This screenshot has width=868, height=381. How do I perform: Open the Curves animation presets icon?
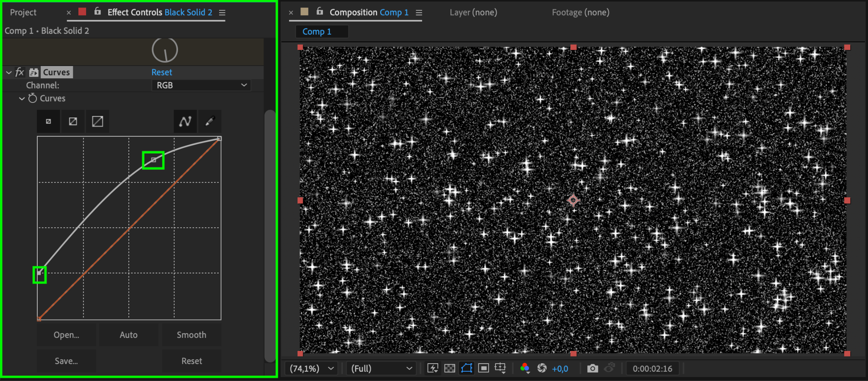pos(34,72)
